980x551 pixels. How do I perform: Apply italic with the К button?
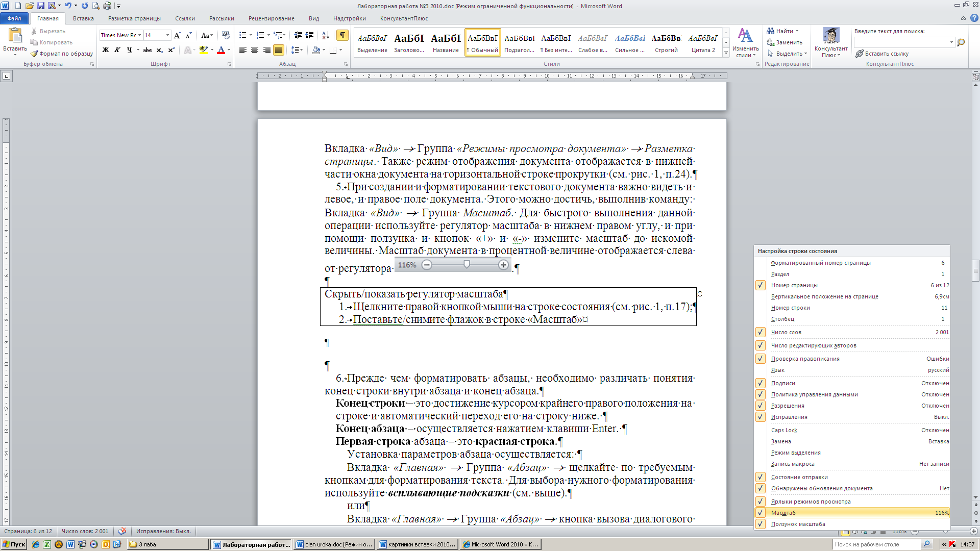tap(117, 50)
